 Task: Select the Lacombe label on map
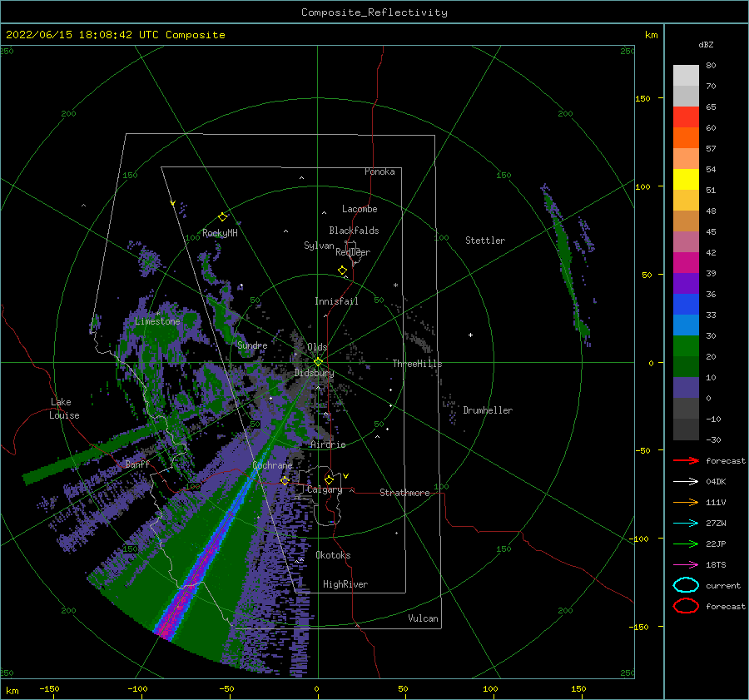point(360,209)
